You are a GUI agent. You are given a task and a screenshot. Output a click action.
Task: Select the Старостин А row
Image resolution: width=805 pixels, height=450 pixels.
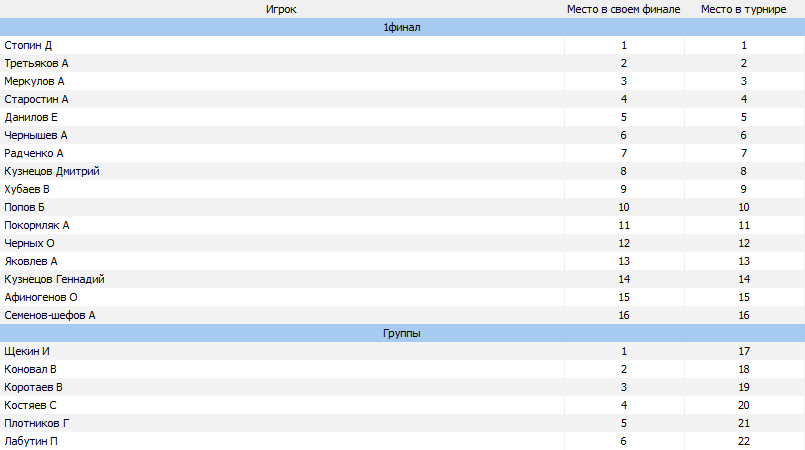[x=402, y=99]
